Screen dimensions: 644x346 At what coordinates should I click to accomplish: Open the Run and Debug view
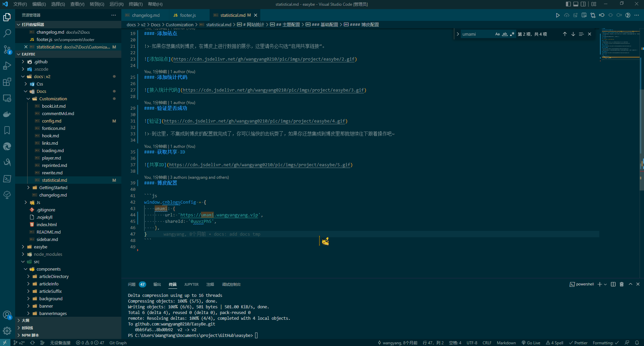tap(7, 66)
